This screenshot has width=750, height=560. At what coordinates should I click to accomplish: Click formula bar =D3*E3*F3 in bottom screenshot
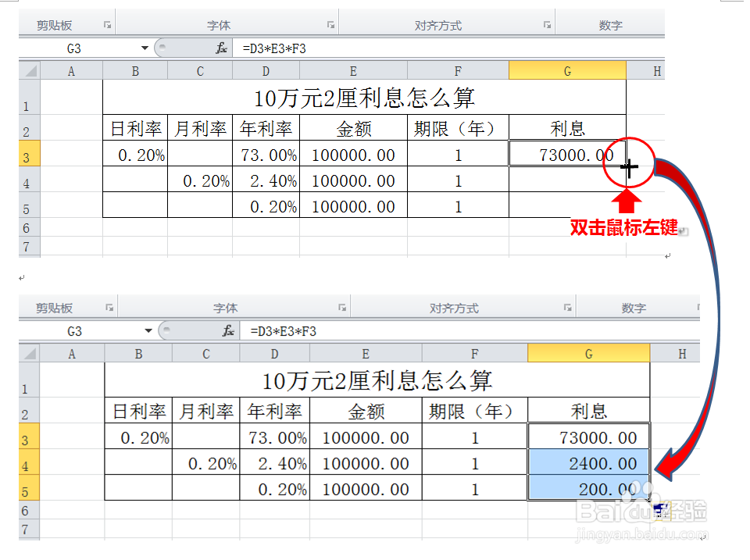pos(470,331)
